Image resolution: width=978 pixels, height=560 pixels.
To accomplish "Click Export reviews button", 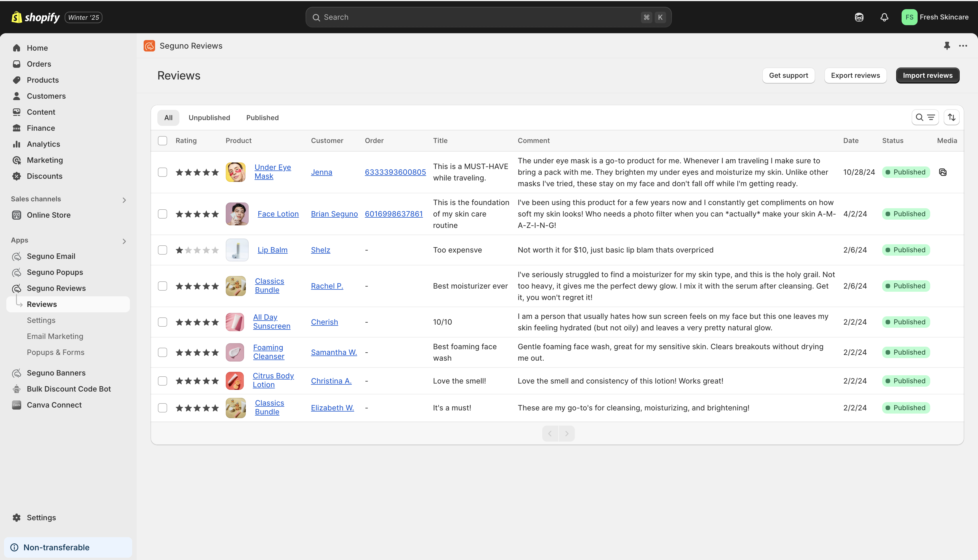I will (x=855, y=76).
